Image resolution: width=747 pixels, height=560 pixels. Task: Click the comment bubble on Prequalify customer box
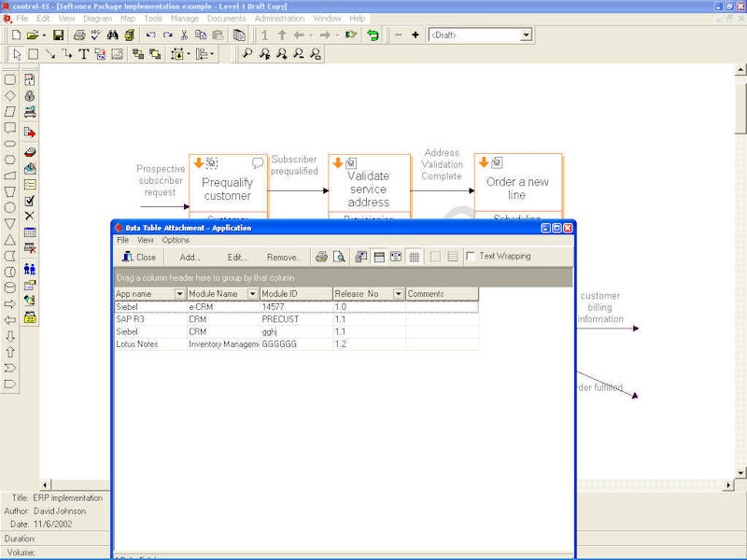(x=258, y=163)
